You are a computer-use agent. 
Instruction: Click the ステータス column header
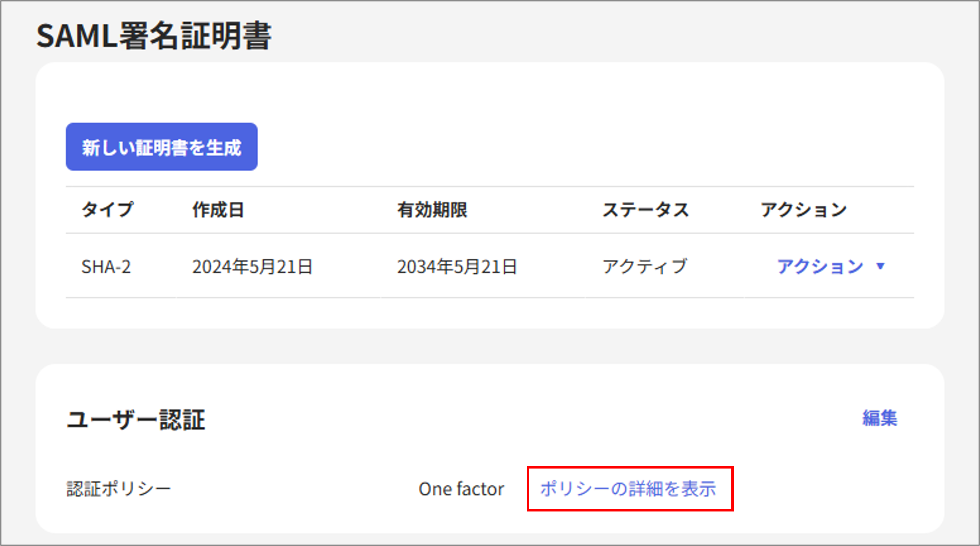646,210
